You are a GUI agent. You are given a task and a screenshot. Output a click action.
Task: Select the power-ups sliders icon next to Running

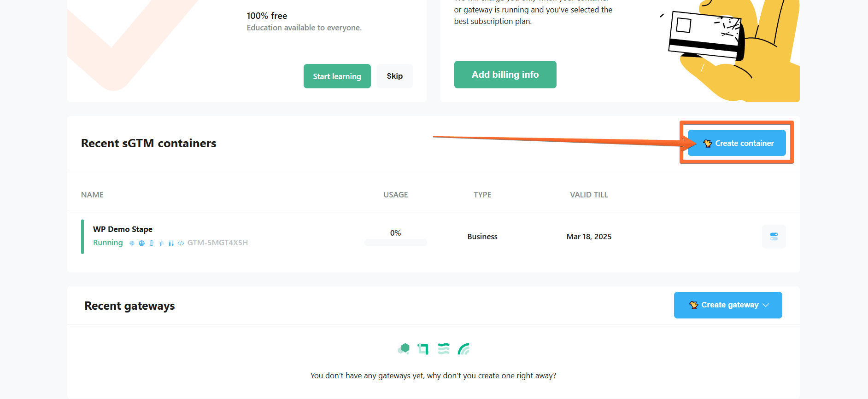click(171, 243)
